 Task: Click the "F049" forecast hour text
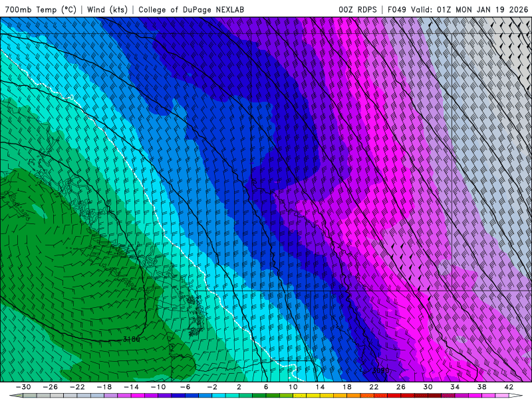coord(396,9)
